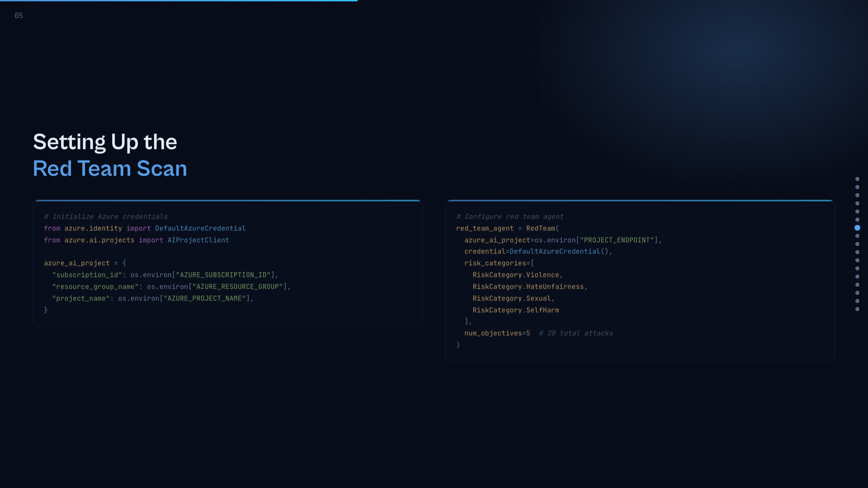Click the dot just above the active one
Screen dimensions: 868x488
tap(857, 220)
